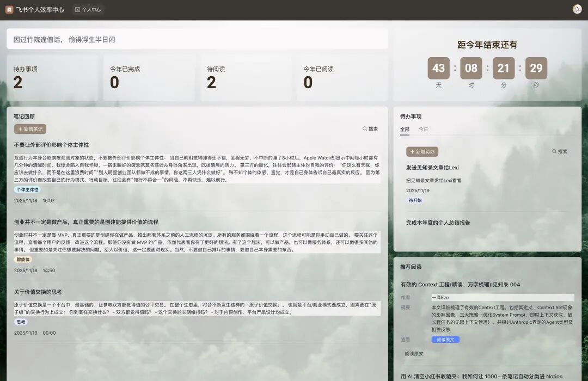Click the quote input field at top
Image resolution: width=588 pixels, height=381 pixels.
pyautogui.click(x=196, y=38)
